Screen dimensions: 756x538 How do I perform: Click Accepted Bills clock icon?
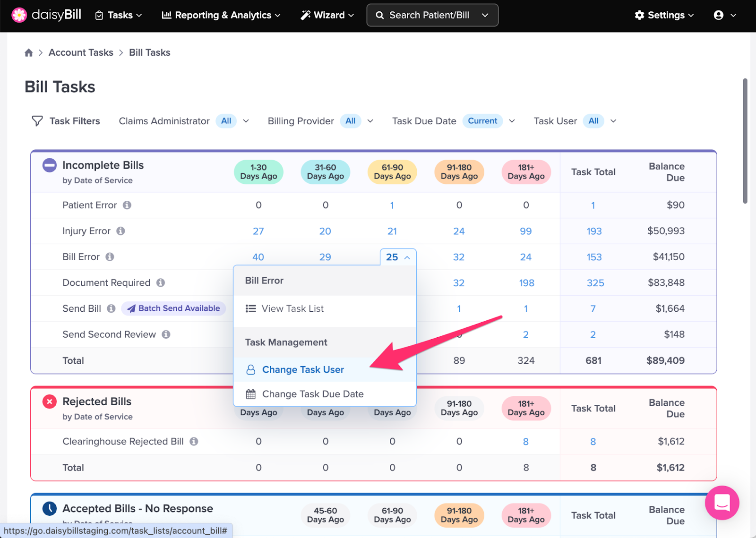coord(50,509)
